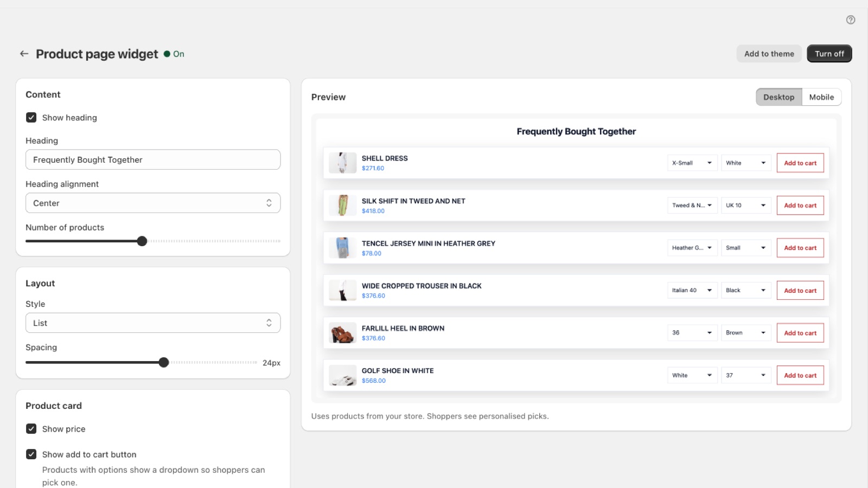Toggle Show add to cart button checkbox
The height and width of the screenshot is (488, 868).
click(x=31, y=454)
